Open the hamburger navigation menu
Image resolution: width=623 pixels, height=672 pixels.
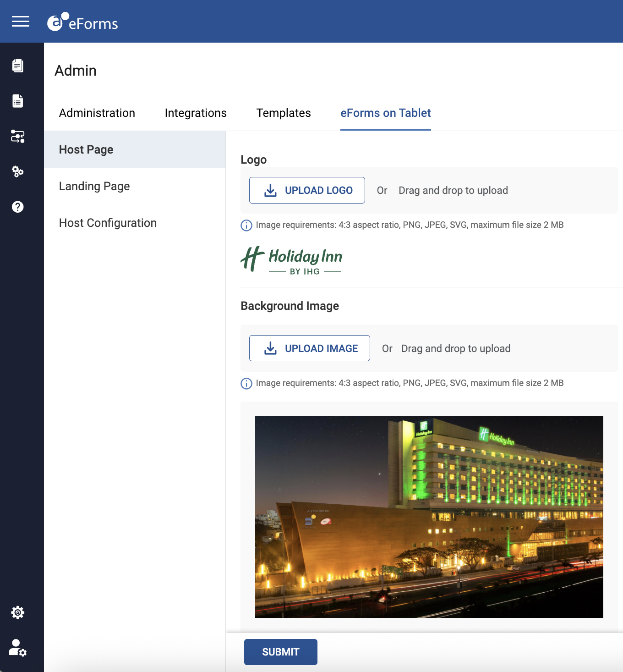tap(21, 22)
